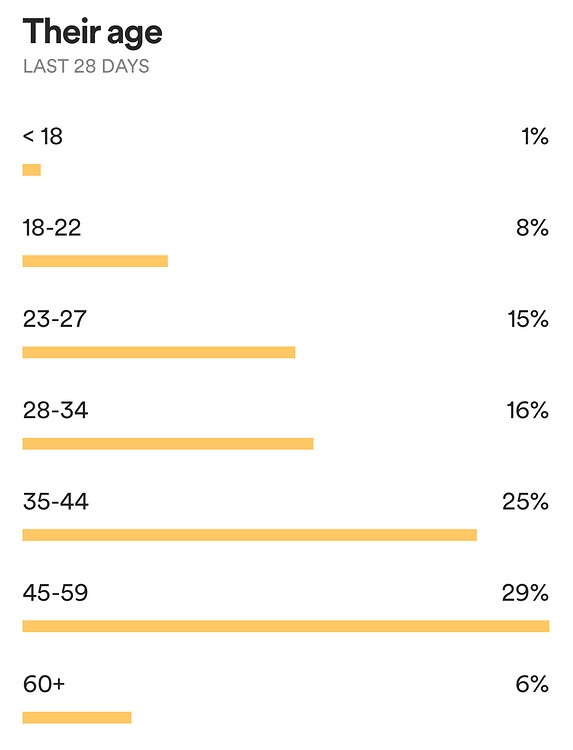This screenshot has height=750, width=573.
Task: Click the 'Their age' heading
Action: (92, 33)
